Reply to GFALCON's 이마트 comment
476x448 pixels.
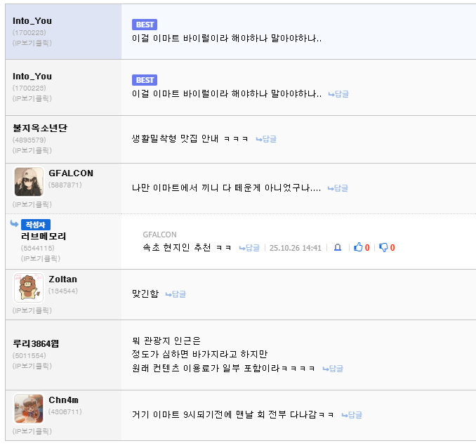pyautogui.click(x=338, y=188)
